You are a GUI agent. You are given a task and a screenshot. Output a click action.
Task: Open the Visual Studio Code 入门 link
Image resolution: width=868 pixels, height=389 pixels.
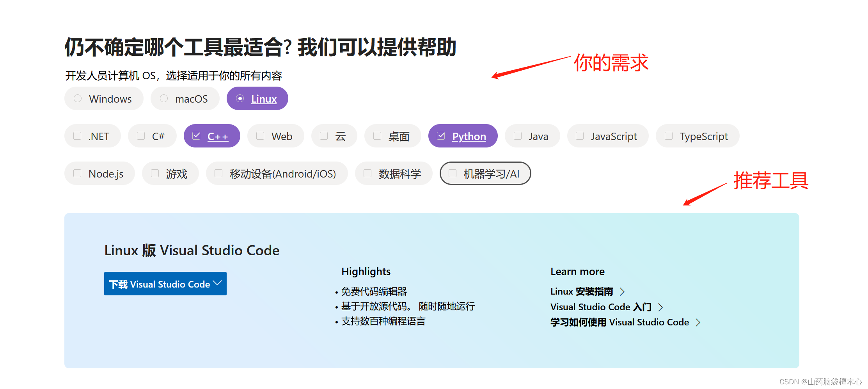pos(607,307)
